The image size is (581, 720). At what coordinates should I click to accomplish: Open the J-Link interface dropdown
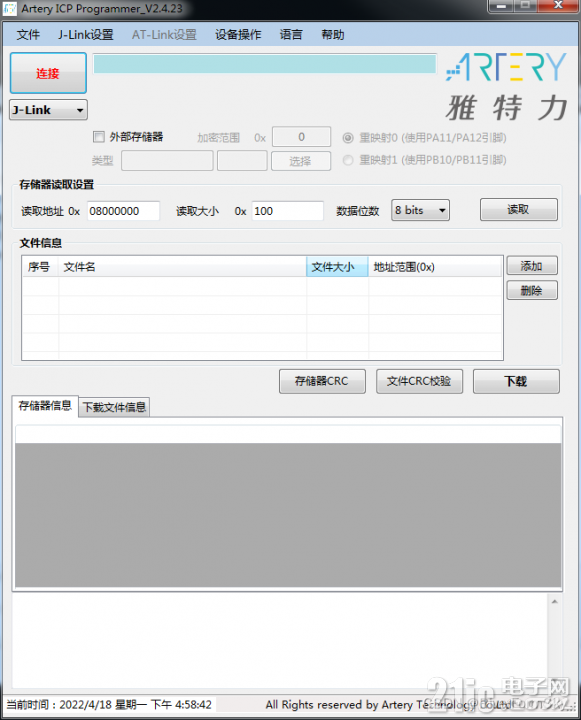(48, 110)
